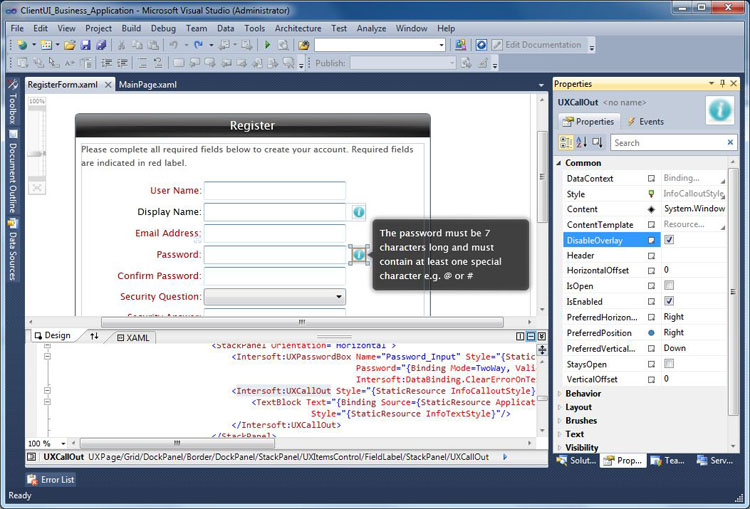
Task: Open the Document Outline side panel
Action: [x=13, y=172]
